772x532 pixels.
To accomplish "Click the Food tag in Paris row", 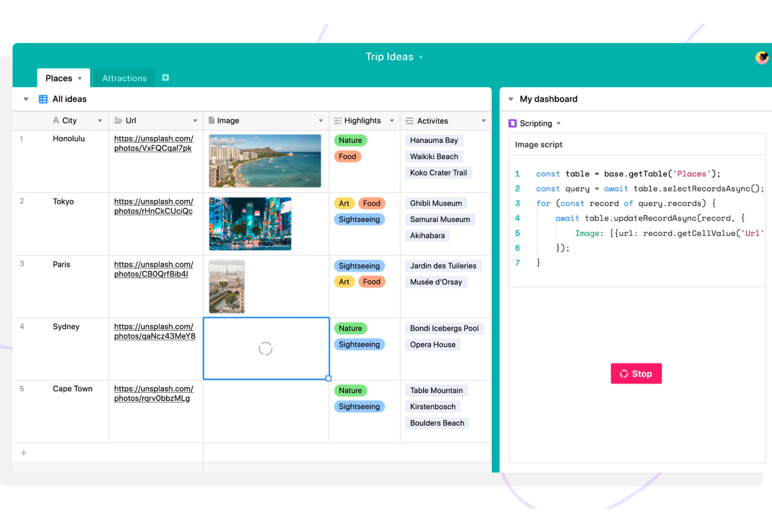I will pyautogui.click(x=371, y=282).
